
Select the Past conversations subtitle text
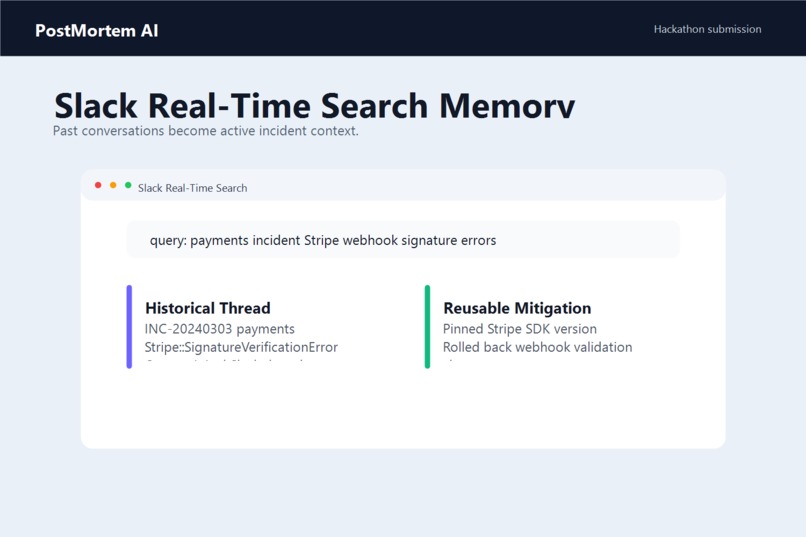(206, 131)
